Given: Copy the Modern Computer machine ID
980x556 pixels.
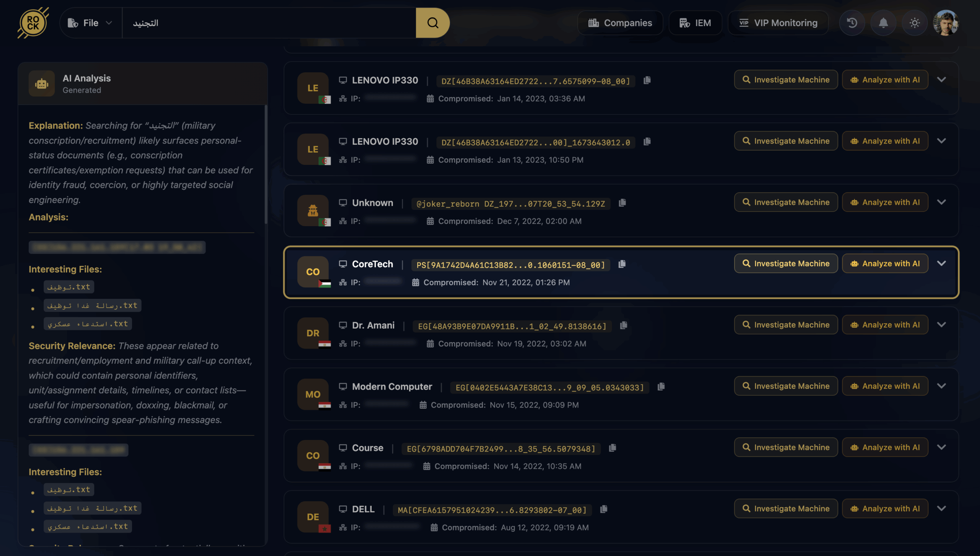Looking at the screenshot, I should [x=661, y=386].
